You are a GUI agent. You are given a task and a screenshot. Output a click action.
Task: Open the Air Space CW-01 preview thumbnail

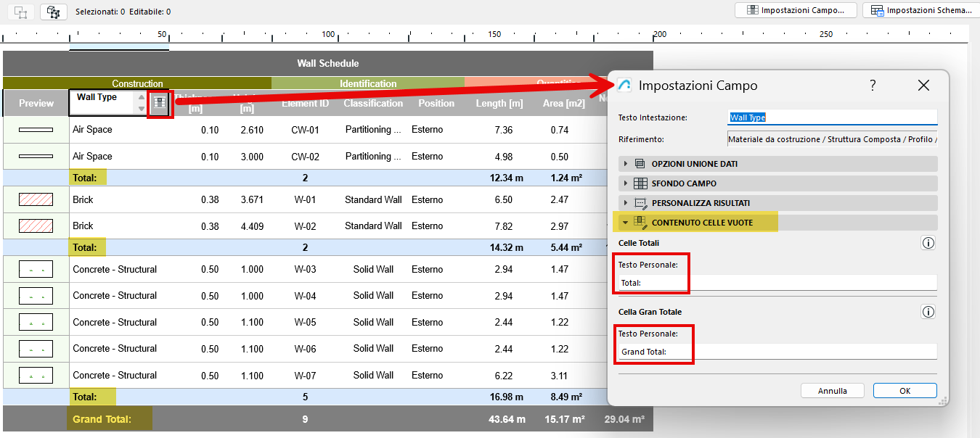click(36, 130)
